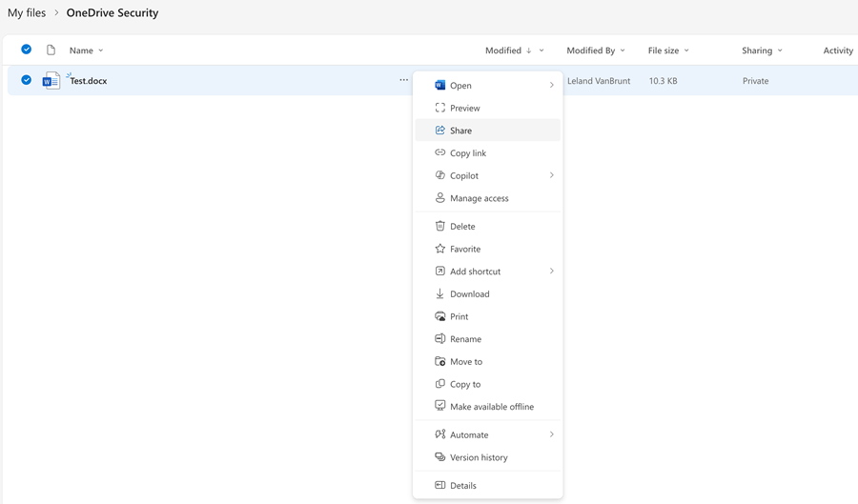
Task: Click the Details pane icon
Action: (439, 485)
